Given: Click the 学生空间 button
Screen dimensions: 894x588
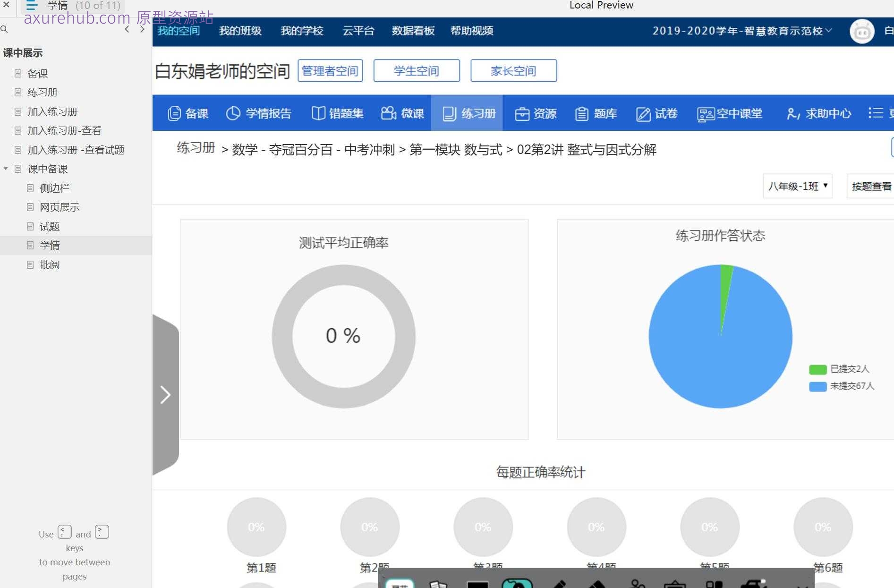Looking at the screenshot, I should 417,70.
